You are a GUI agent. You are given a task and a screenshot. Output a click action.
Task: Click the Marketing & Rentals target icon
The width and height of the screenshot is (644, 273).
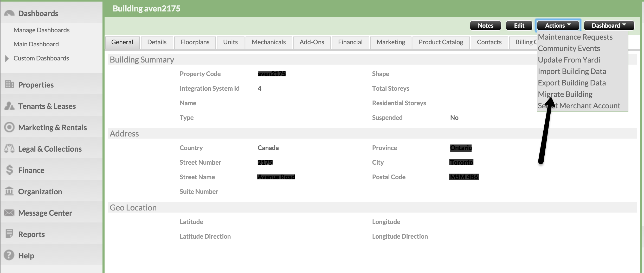tap(9, 127)
